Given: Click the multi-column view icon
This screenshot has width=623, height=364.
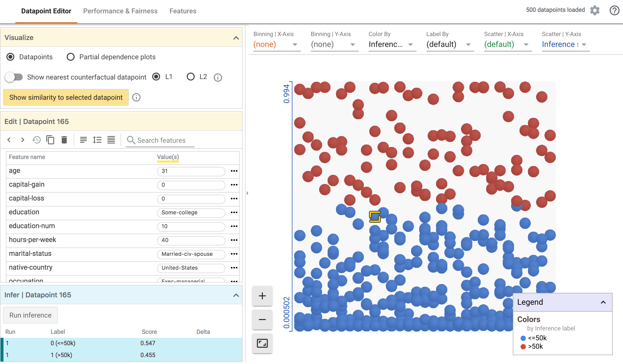Looking at the screenshot, I should click(112, 140).
